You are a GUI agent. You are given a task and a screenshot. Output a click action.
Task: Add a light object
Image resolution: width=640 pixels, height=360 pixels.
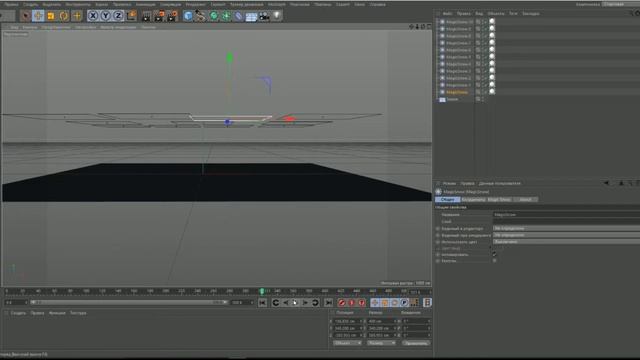pyautogui.click(x=277, y=16)
